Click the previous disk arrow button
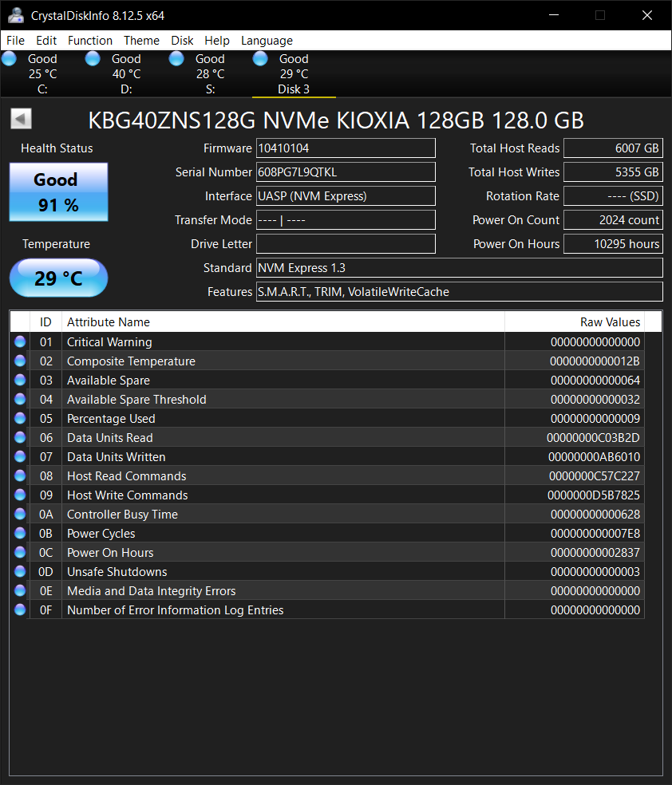Screen dimensions: 672x785 click(21, 120)
